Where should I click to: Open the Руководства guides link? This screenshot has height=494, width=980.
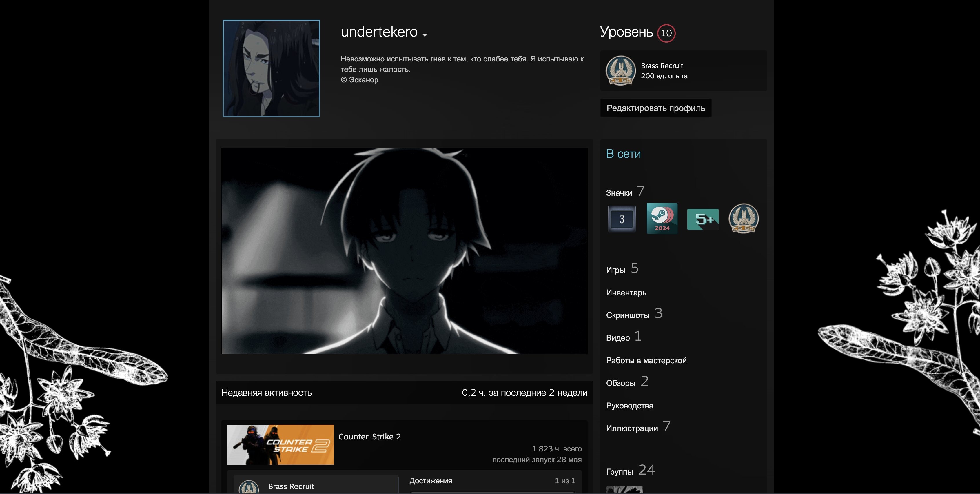click(x=630, y=406)
